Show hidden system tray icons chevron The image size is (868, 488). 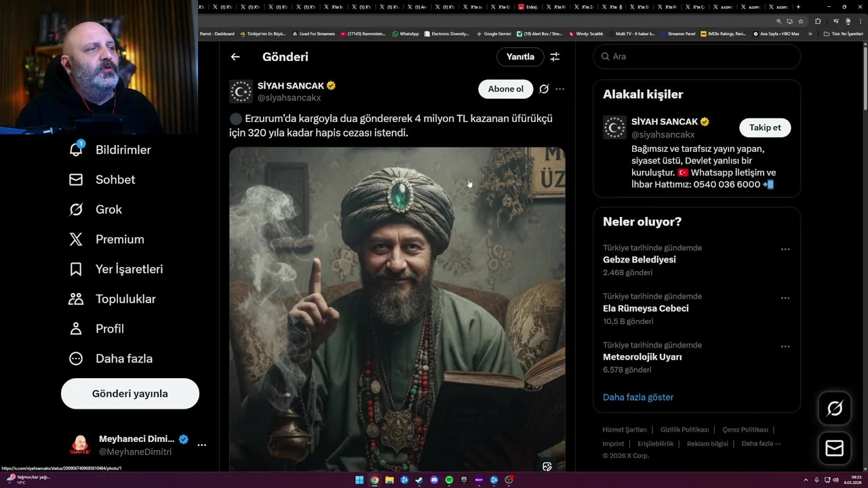pyautogui.click(x=806, y=480)
